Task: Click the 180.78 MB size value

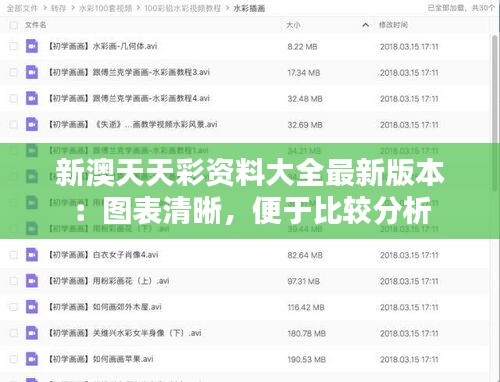Action: click(307, 333)
